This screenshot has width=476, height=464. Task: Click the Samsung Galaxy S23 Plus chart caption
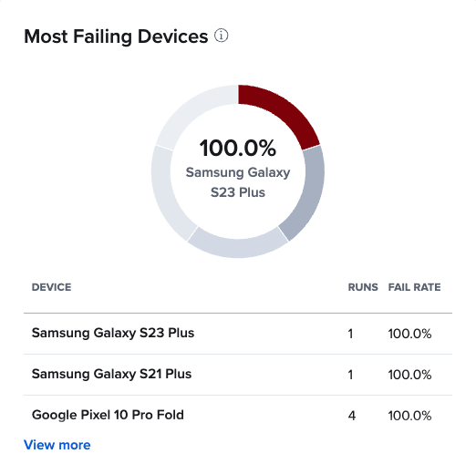pyautogui.click(x=238, y=182)
